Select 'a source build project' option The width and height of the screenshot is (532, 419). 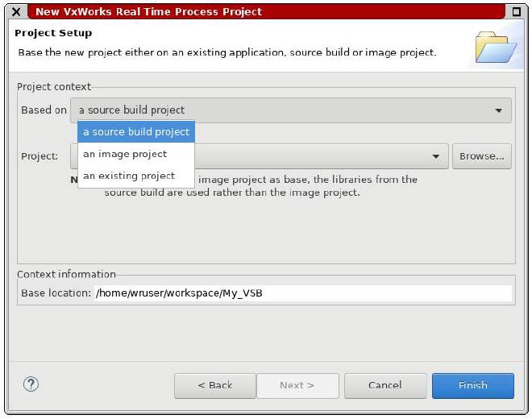tap(136, 131)
